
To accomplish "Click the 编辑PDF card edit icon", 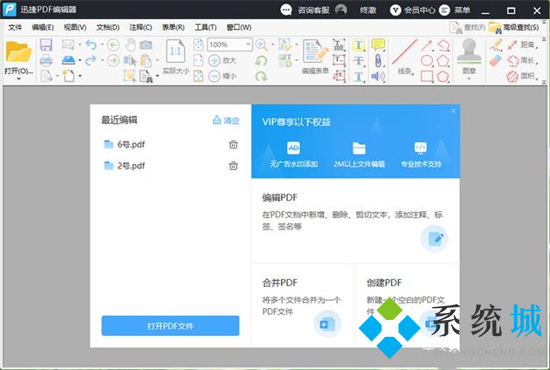I will (x=434, y=238).
